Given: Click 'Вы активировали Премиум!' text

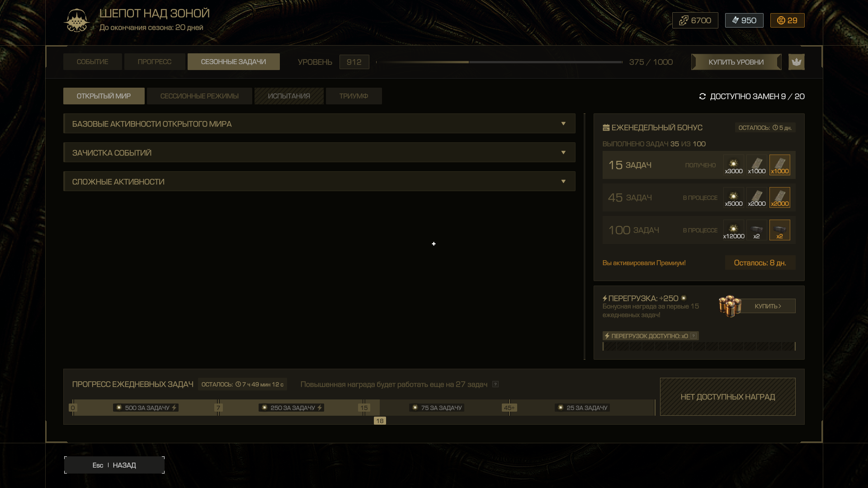Looking at the screenshot, I should pos(644,263).
